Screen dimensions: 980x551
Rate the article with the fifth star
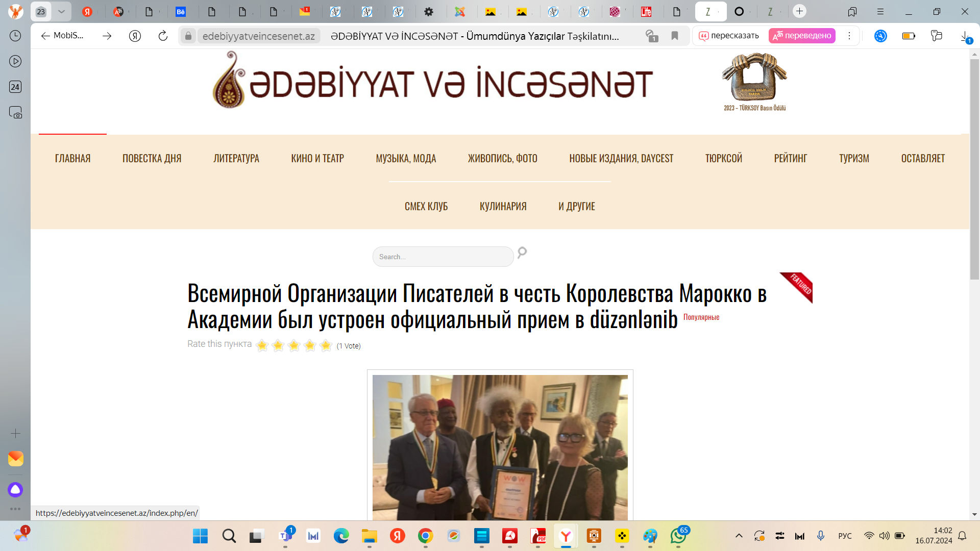(326, 346)
